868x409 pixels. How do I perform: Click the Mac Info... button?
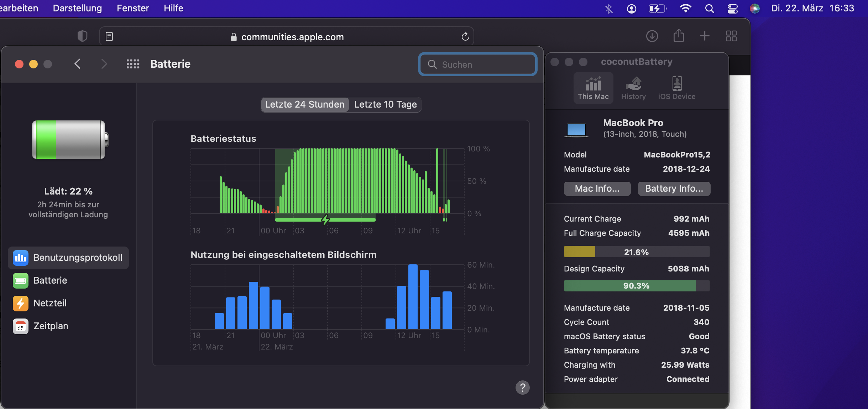(x=597, y=188)
